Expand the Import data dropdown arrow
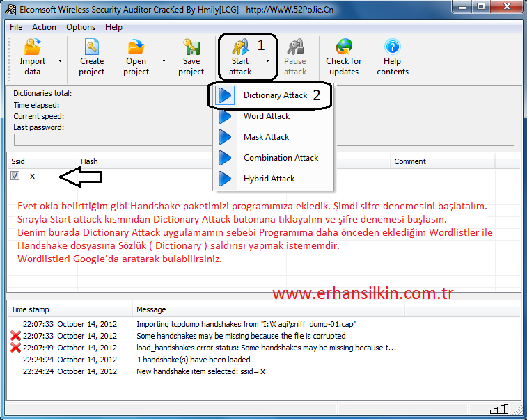Image resolution: width=527 pixels, height=420 pixels. (x=60, y=60)
